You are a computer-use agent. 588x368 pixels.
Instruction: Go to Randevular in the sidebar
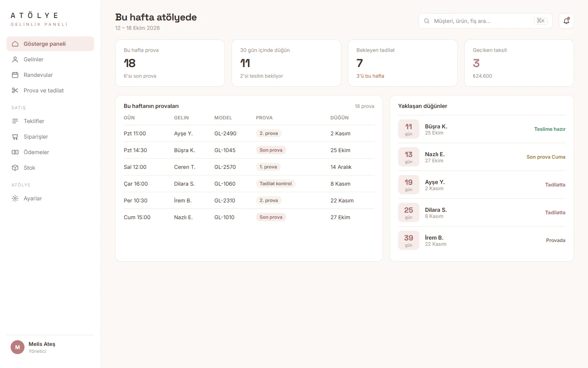[x=50, y=75]
